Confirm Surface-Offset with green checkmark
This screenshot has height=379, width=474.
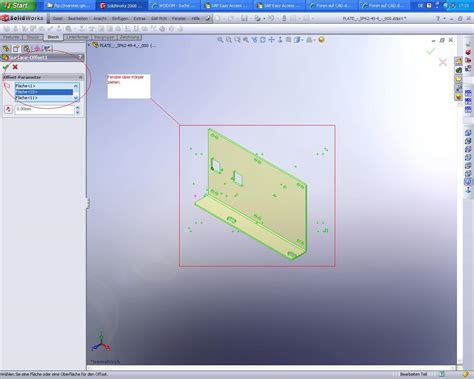tap(6, 67)
